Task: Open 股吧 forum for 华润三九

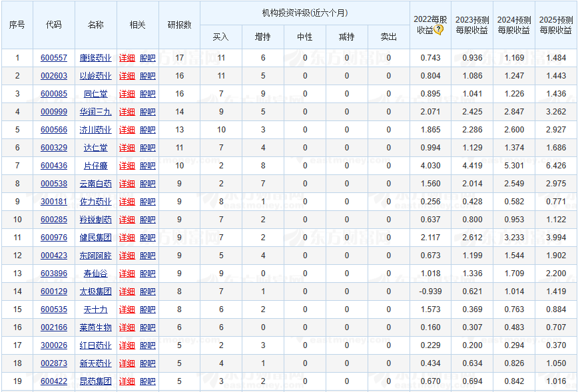Action: pyautogui.click(x=148, y=112)
